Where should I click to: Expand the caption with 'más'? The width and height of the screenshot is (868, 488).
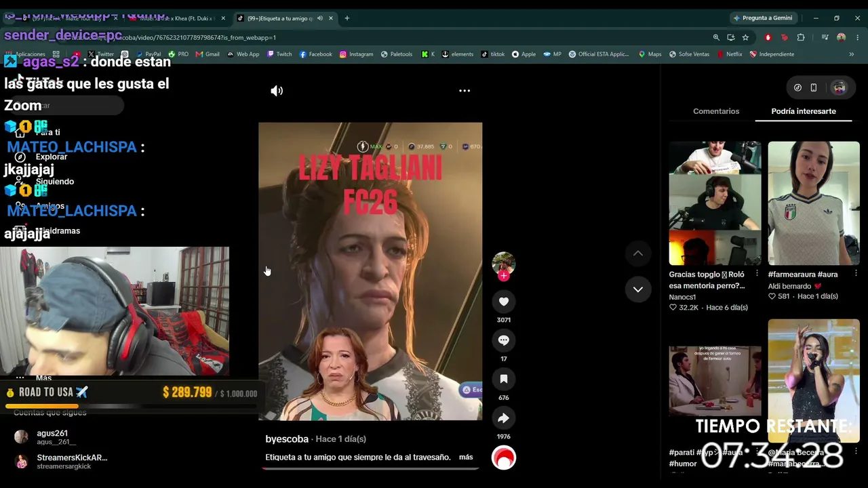click(466, 457)
